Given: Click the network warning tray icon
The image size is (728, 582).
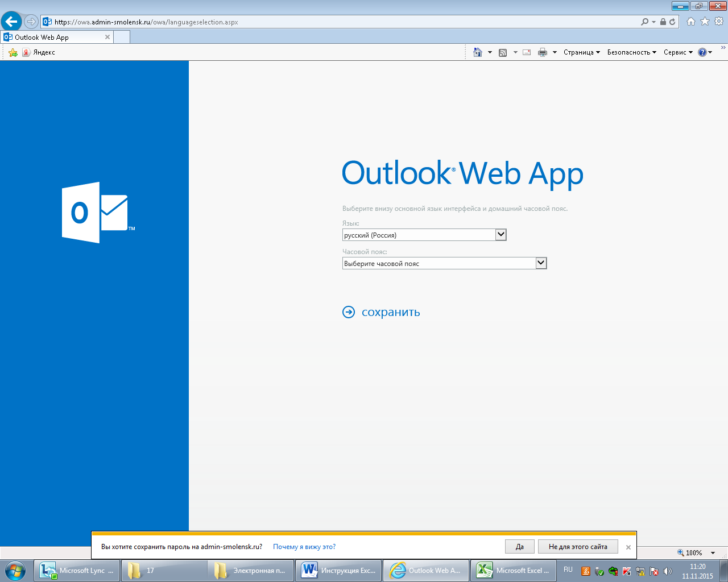Looking at the screenshot, I should [640, 572].
